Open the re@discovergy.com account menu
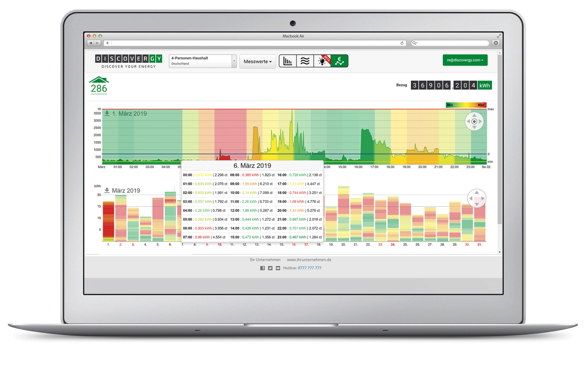This screenshot has height=370, width=588. (x=465, y=60)
